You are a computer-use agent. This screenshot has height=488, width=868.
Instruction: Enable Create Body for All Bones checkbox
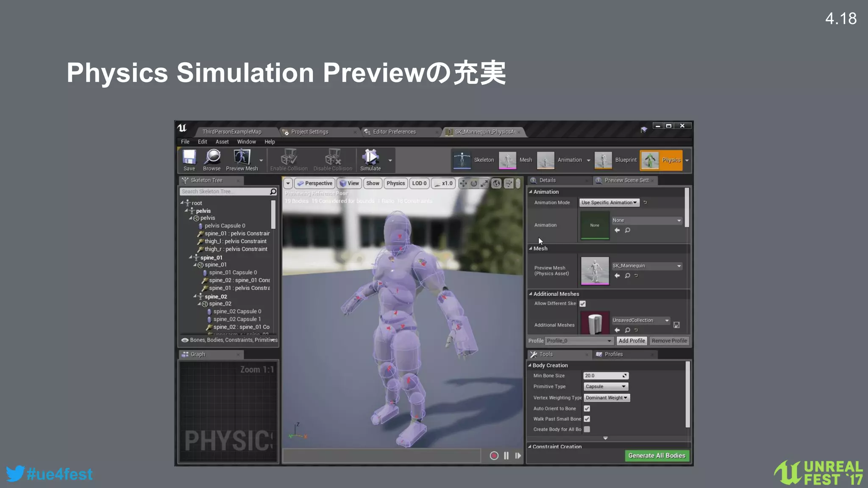587,429
